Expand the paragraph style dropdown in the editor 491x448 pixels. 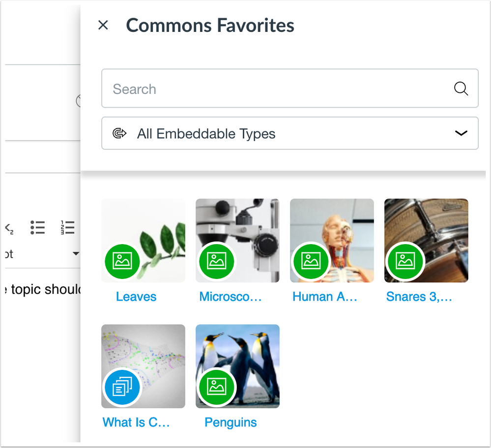(x=76, y=254)
